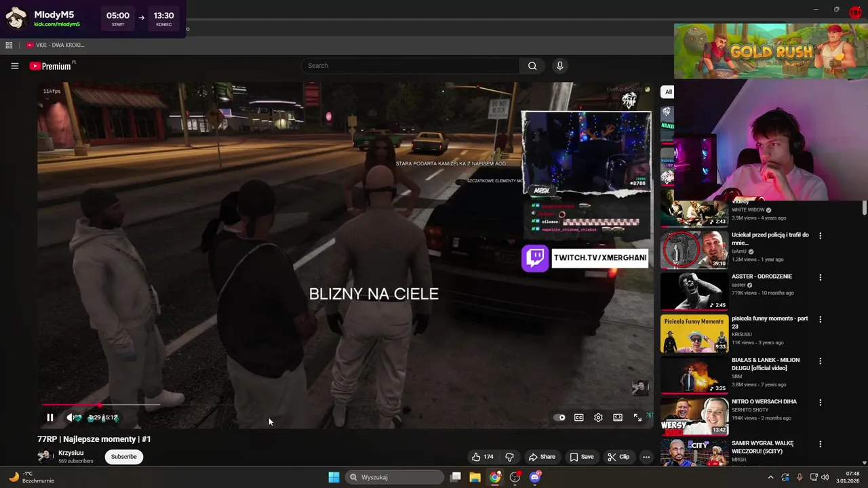Screen dimensions: 868x488
Task: Open options for Uciekał przed policją video
Action: pyautogui.click(x=821, y=236)
